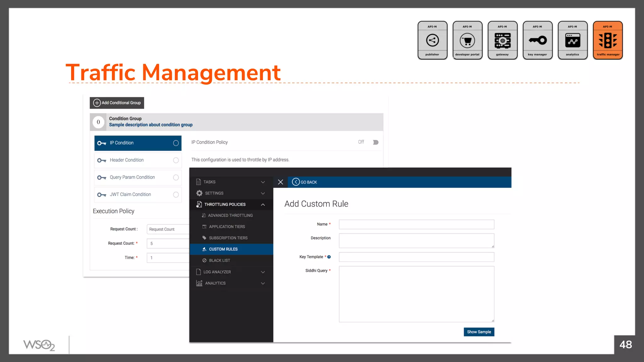Select the Header Condition radio button
The height and width of the screenshot is (362, 644).
tap(176, 160)
